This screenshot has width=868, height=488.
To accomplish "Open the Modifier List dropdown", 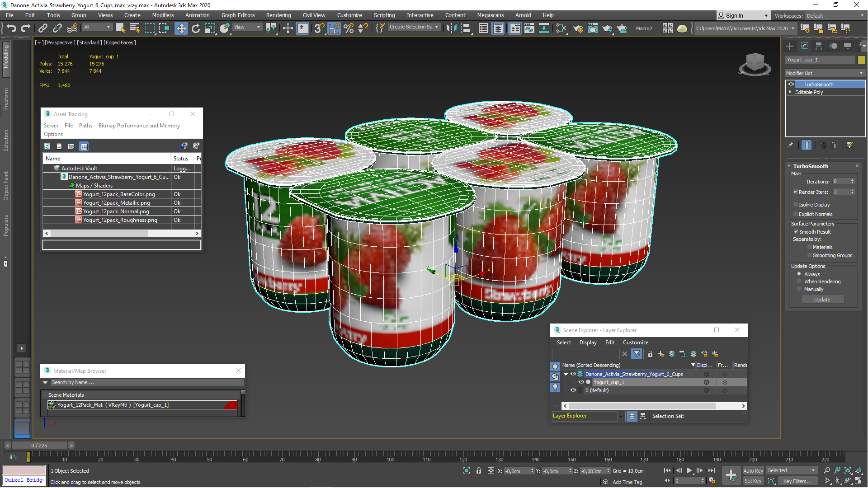I will coord(825,73).
